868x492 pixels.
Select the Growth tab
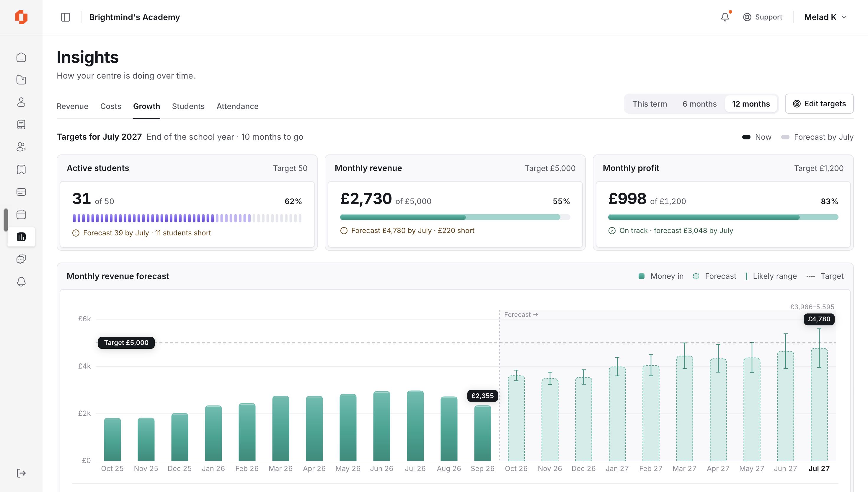point(146,106)
